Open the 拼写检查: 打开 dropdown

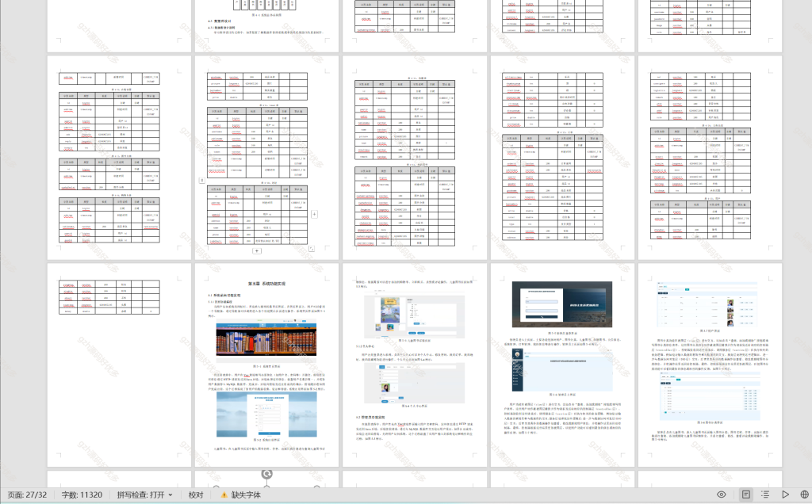tap(144, 494)
